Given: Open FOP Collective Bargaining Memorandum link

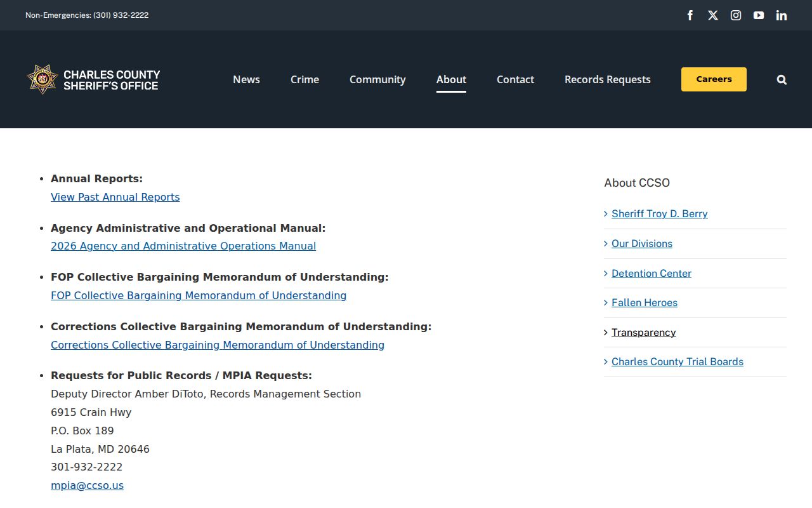Looking at the screenshot, I should pos(199,295).
